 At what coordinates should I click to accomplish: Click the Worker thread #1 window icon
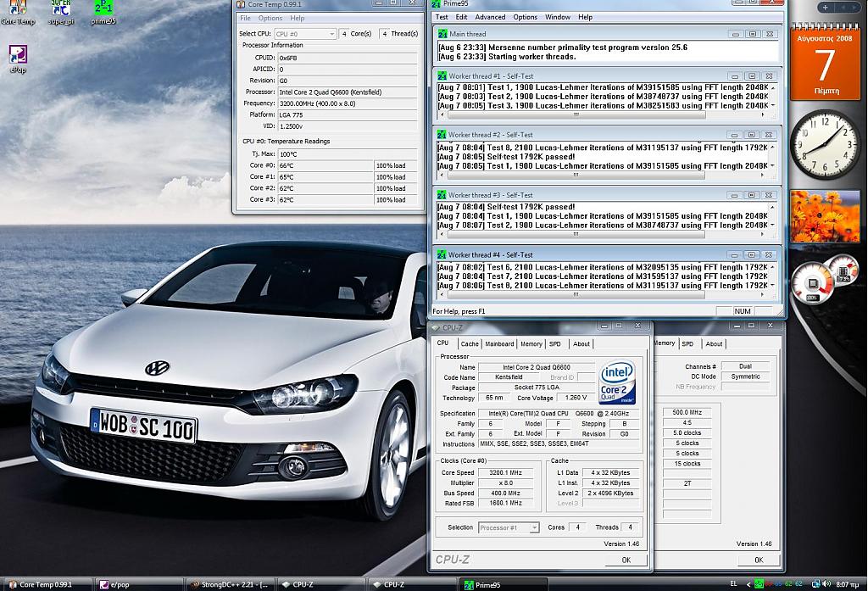[x=442, y=75]
